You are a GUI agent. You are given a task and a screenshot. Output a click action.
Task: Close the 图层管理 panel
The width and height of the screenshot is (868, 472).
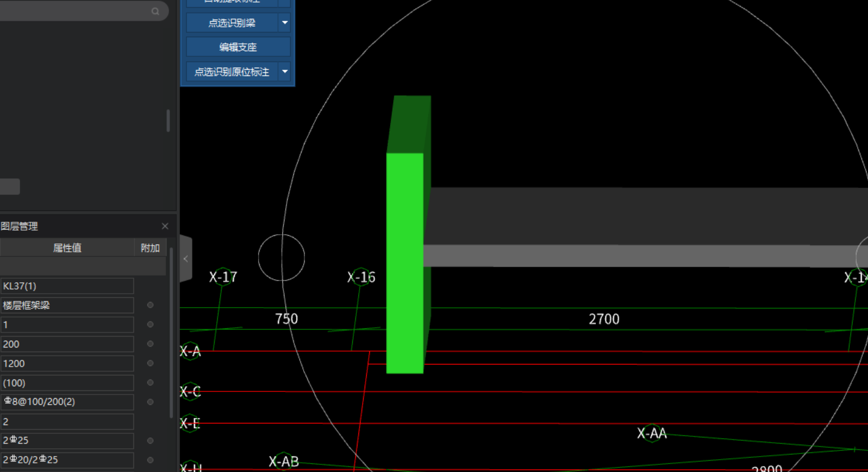coord(165,226)
